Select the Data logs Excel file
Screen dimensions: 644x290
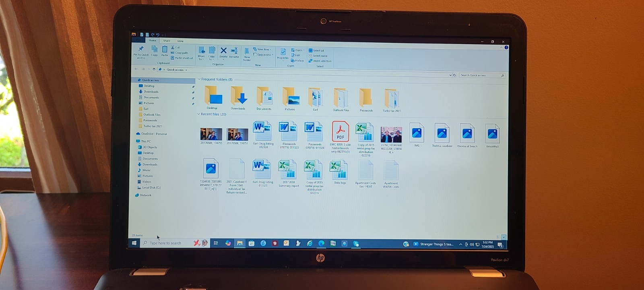[340, 172]
